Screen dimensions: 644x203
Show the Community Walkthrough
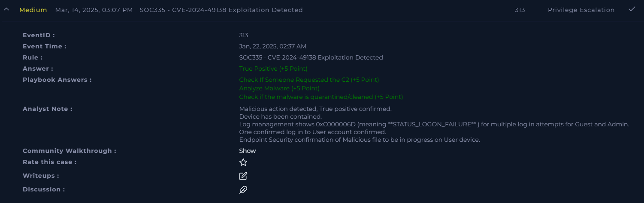coord(248,151)
